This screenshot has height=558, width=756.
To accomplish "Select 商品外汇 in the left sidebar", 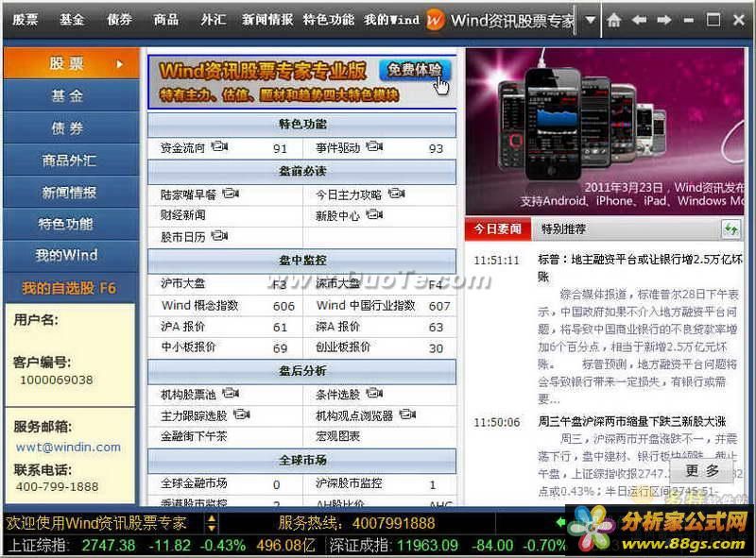I will click(x=72, y=160).
